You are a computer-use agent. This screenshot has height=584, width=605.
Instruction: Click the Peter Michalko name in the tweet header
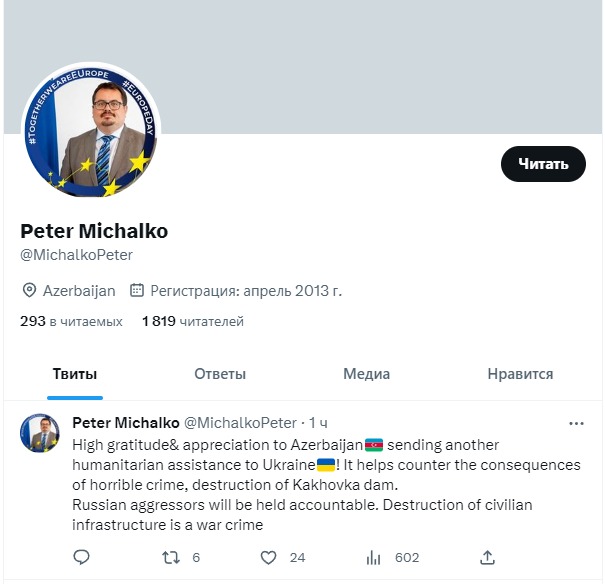tap(126, 423)
